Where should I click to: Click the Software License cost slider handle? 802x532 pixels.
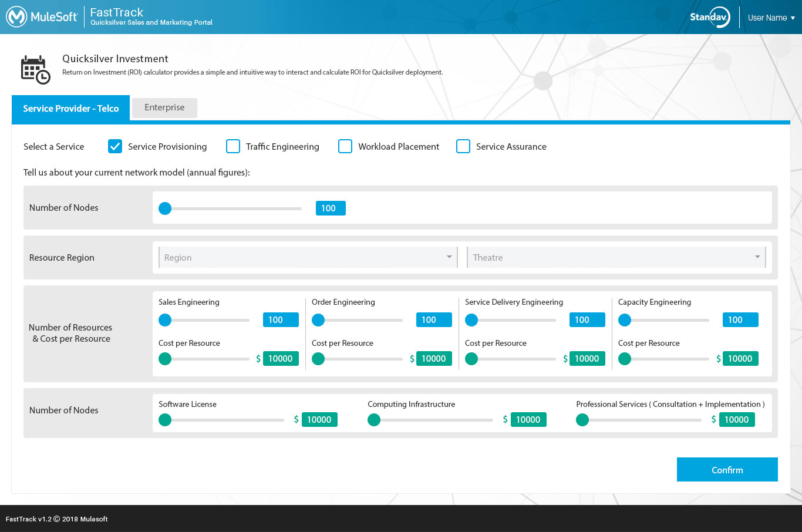[165, 420]
